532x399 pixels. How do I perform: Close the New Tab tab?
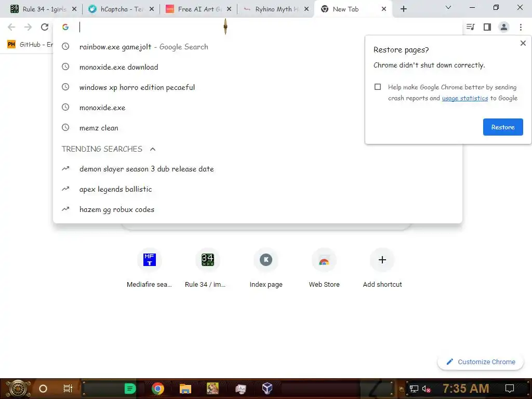pyautogui.click(x=384, y=9)
